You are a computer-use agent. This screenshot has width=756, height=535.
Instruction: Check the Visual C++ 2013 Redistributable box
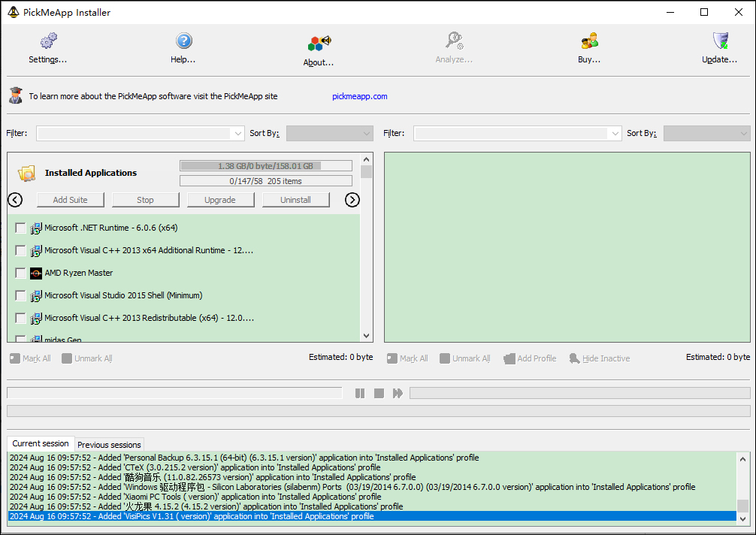point(20,318)
